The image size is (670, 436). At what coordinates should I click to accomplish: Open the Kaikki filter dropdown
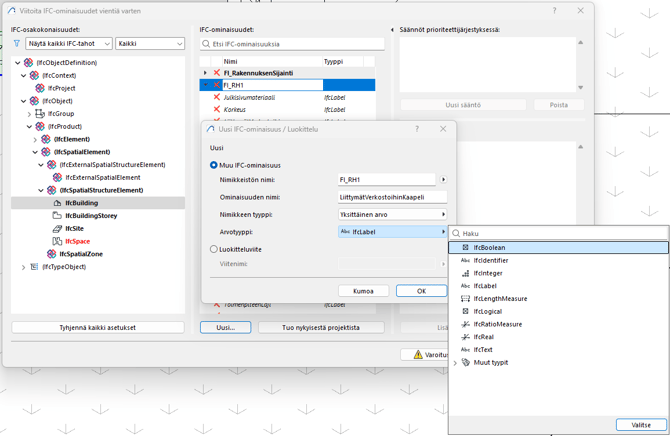pyautogui.click(x=150, y=44)
